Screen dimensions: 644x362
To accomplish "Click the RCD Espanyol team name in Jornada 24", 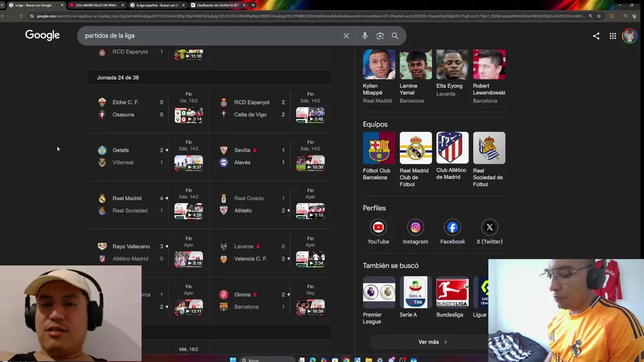I will click(x=252, y=102).
